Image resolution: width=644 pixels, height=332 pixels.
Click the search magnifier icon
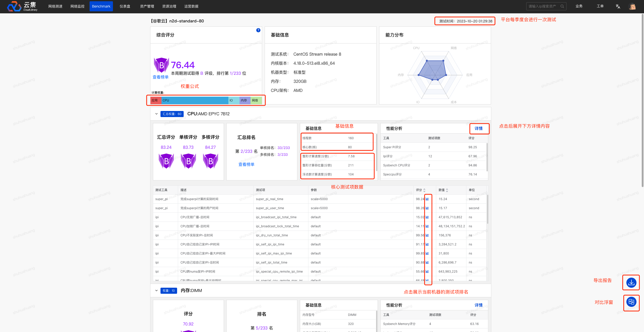pos(562,6)
